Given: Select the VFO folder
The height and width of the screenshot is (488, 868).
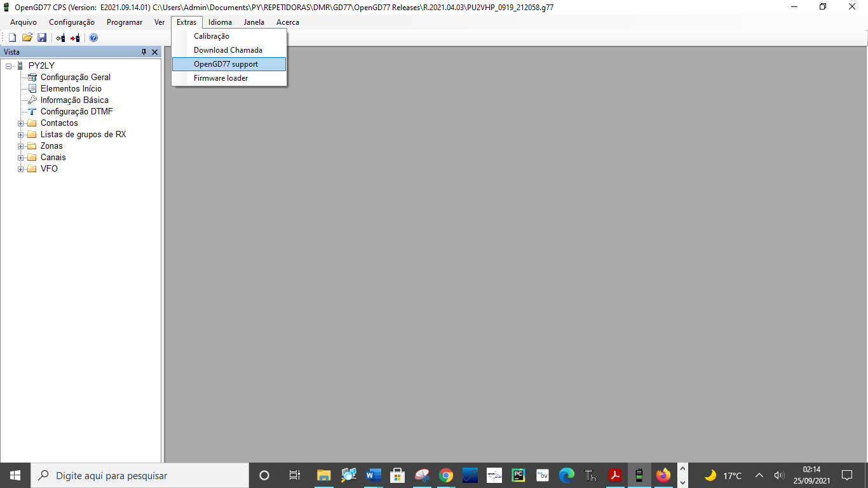Looking at the screenshot, I should (49, 168).
